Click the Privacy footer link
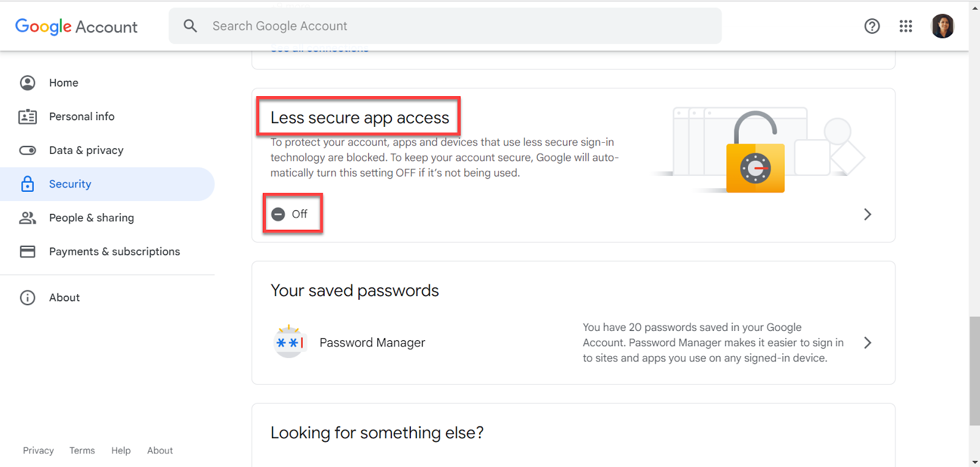The height and width of the screenshot is (467, 980). [38, 450]
